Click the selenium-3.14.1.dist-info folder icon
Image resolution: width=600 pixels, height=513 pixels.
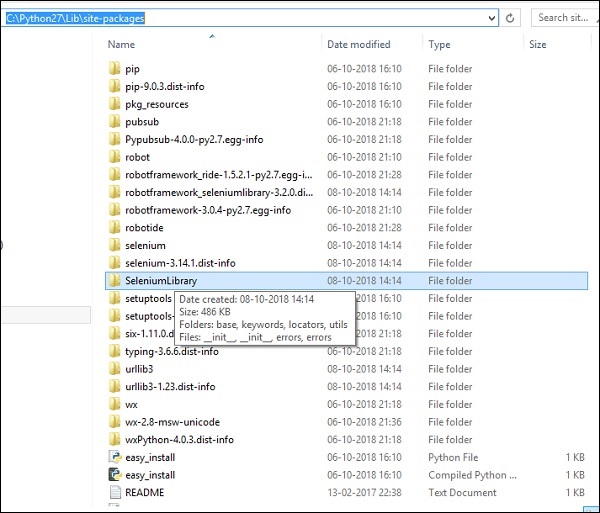114,263
